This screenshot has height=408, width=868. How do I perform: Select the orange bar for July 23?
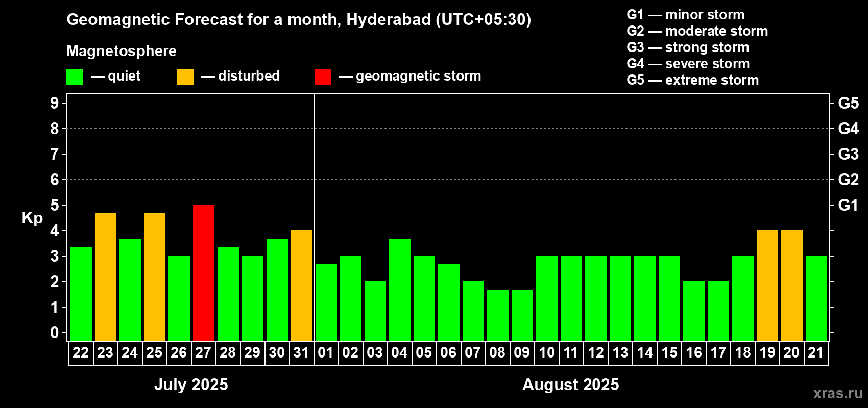(x=106, y=277)
